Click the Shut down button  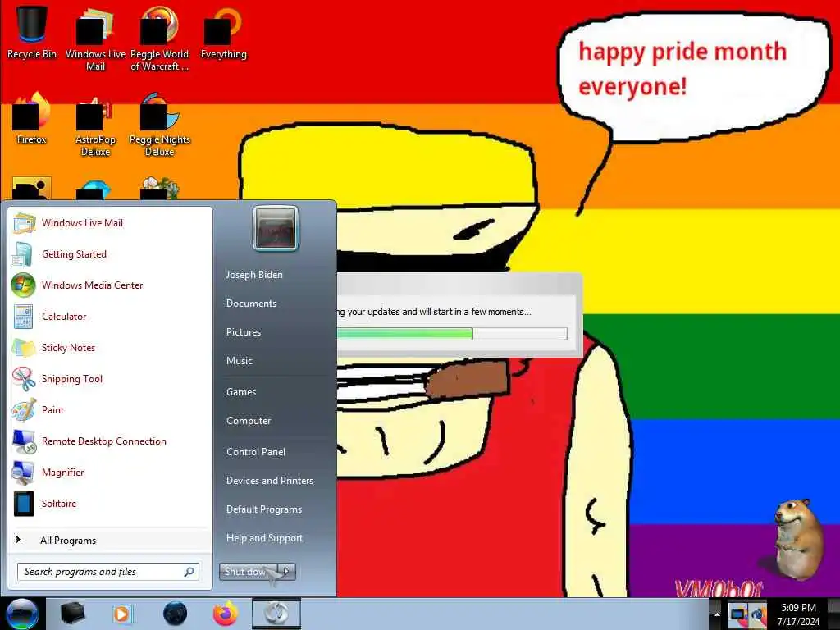pyautogui.click(x=249, y=572)
